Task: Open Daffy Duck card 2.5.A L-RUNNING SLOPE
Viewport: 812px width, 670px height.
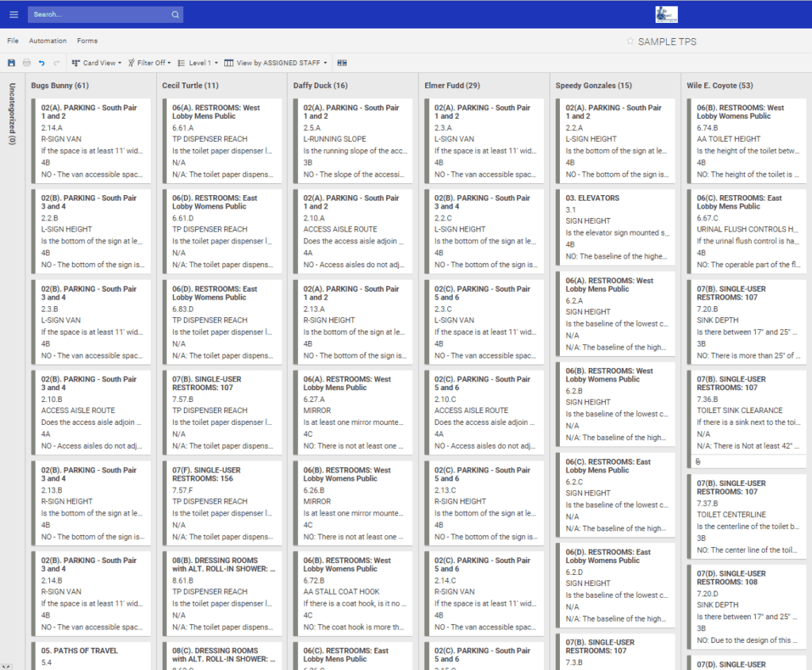Action: point(353,141)
